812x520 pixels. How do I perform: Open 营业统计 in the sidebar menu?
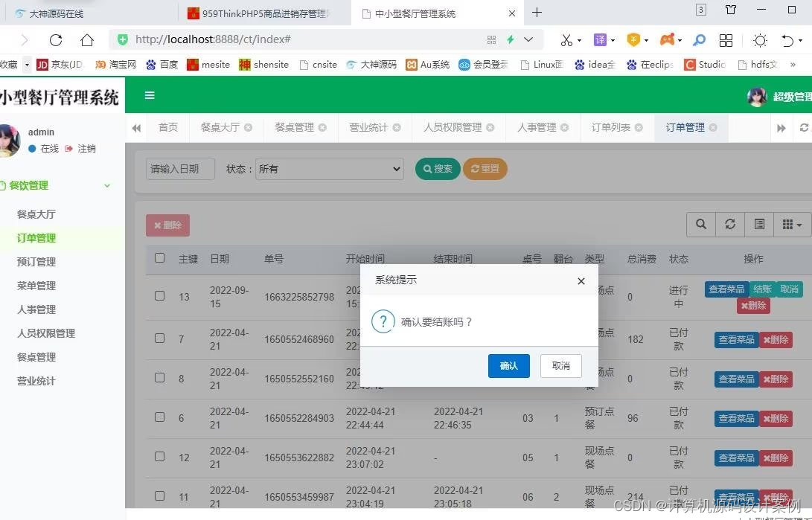point(36,381)
